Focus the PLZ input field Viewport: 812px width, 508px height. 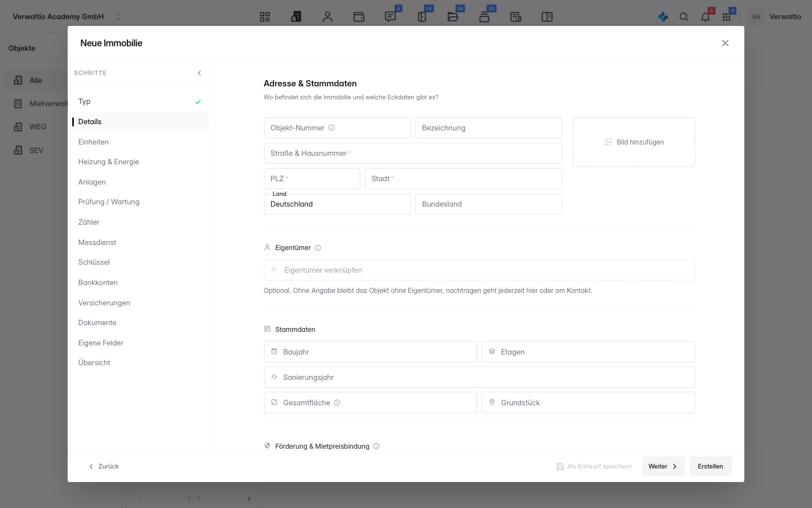point(312,178)
